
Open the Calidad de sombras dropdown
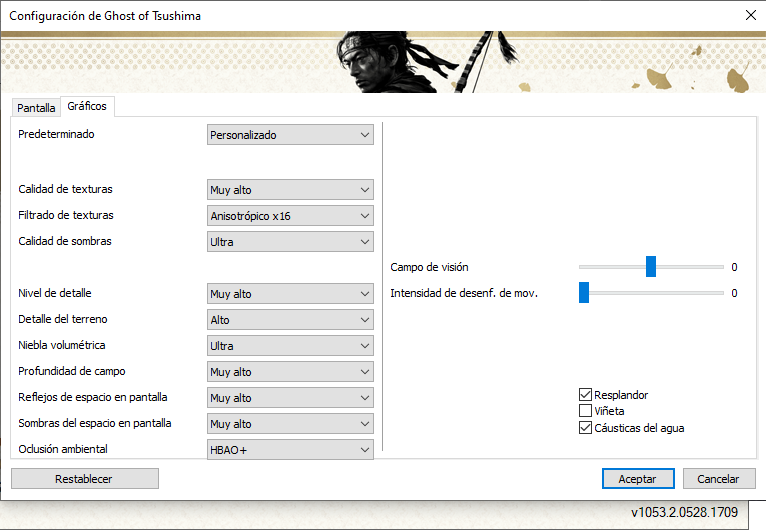[x=290, y=242]
